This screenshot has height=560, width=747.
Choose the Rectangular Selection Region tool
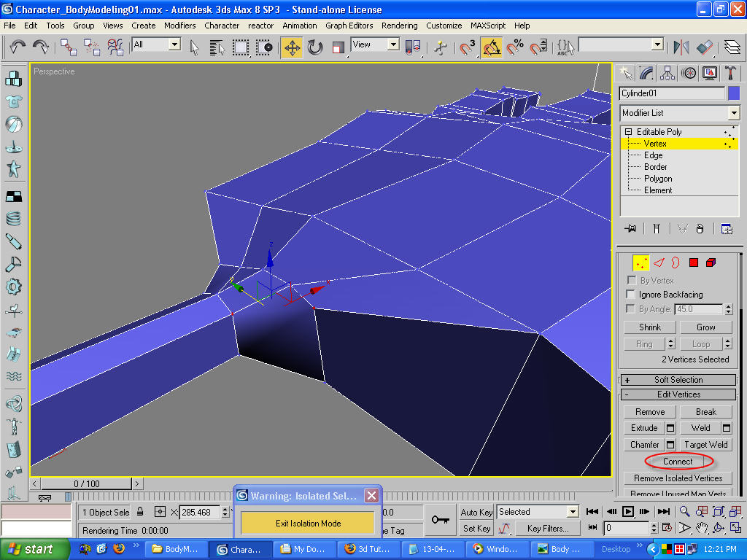point(241,47)
